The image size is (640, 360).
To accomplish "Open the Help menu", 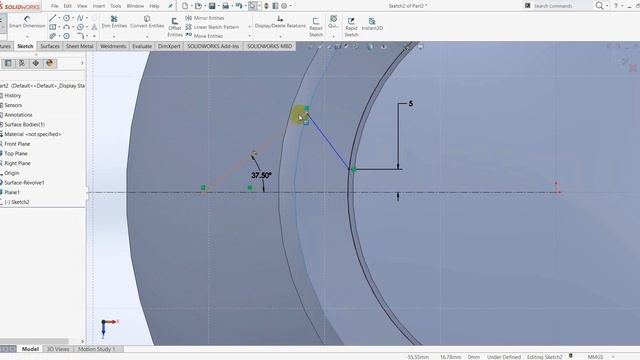I will pyautogui.click(x=154, y=6).
